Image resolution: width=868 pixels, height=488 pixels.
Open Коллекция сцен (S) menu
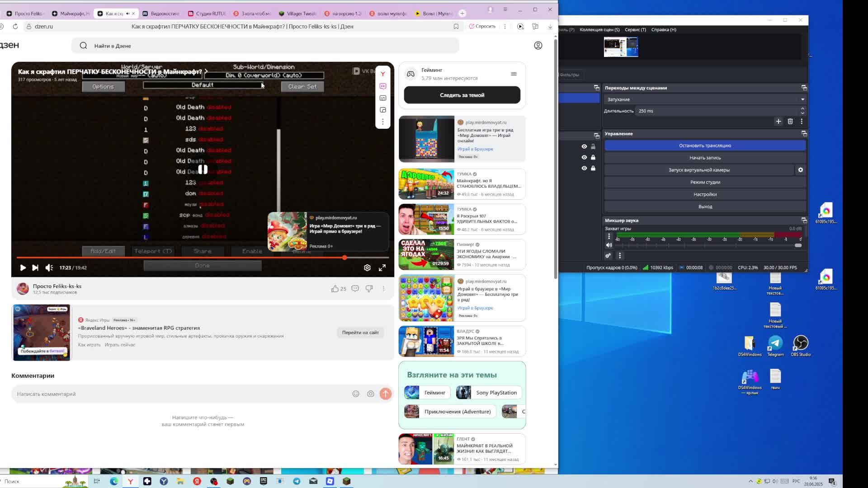599,30
